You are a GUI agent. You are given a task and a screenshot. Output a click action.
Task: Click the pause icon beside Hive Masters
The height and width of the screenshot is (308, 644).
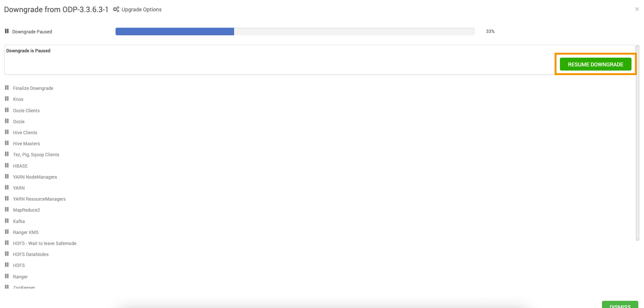coord(7,143)
